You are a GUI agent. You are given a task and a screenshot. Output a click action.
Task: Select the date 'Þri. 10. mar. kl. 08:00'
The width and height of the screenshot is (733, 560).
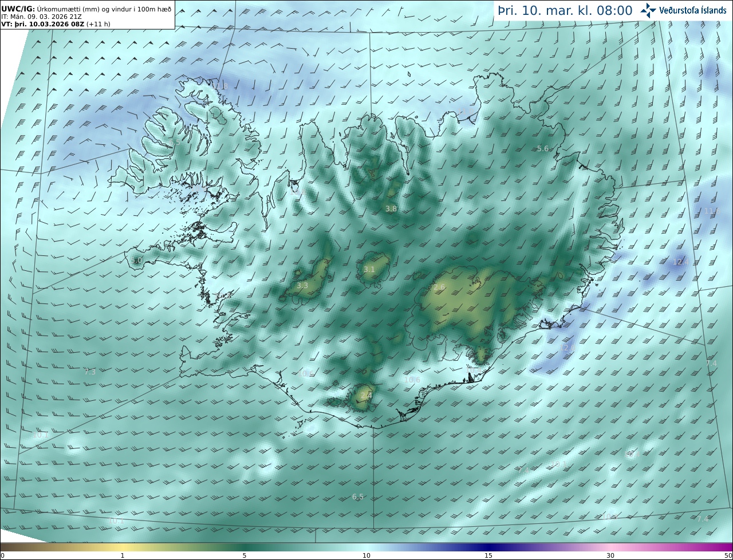click(x=565, y=10)
